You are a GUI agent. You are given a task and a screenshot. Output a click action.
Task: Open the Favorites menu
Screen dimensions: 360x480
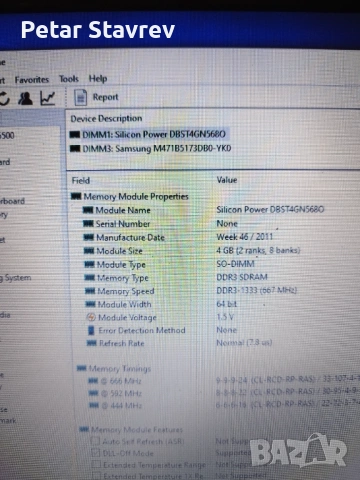click(32, 80)
